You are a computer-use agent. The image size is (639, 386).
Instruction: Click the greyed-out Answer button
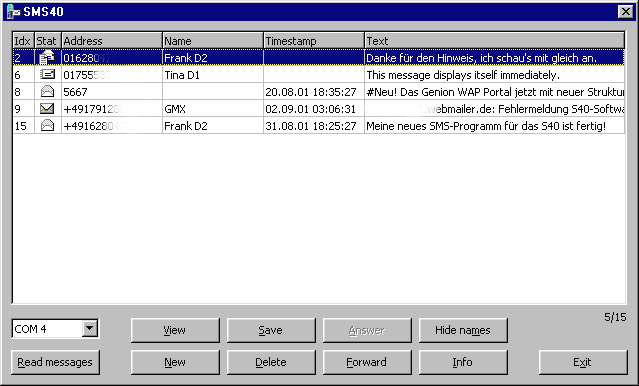(x=367, y=330)
